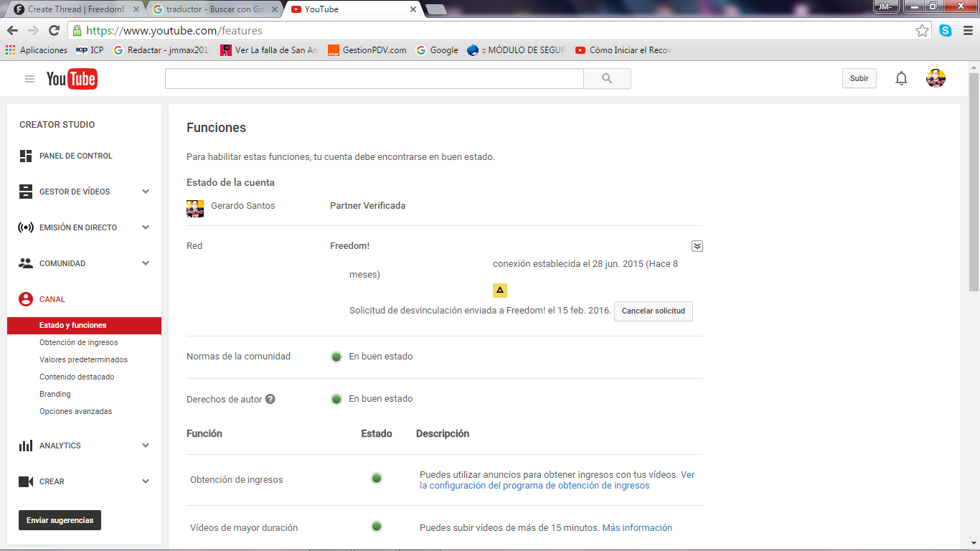Image resolution: width=980 pixels, height=551 pixels.
Task: Click inside the YouTube search field
Action: tap(373, 79)
